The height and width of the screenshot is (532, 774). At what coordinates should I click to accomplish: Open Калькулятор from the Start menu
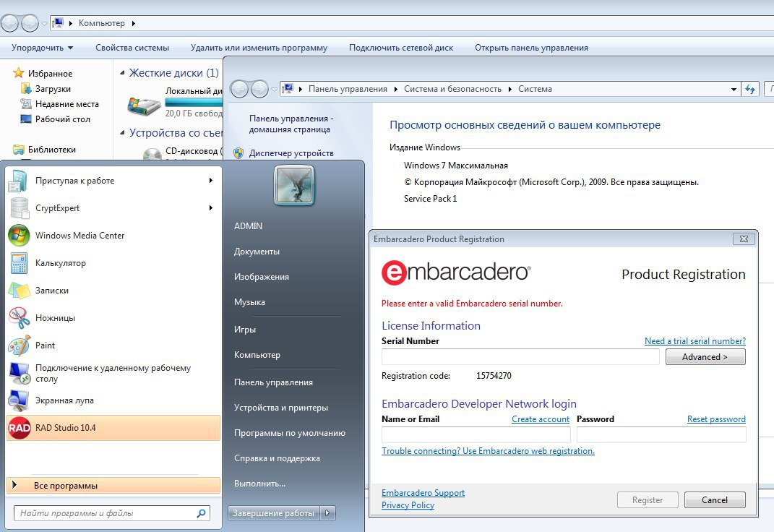click(x=113, y=263)
